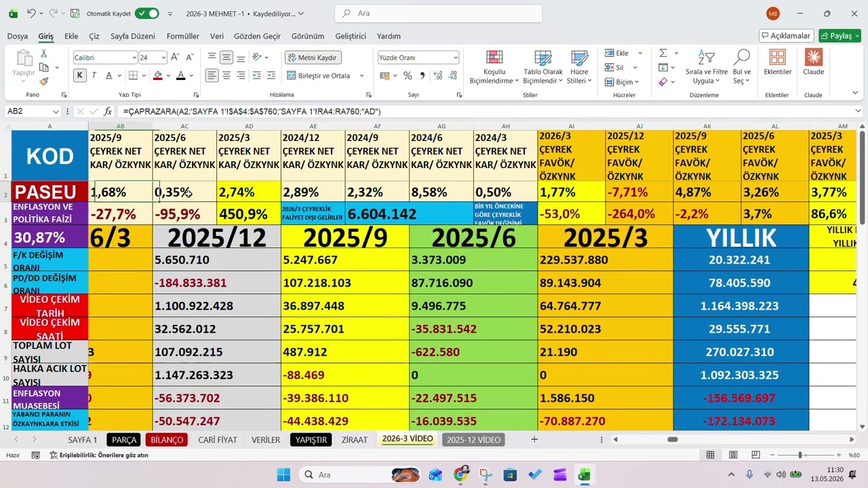Open the save icon in title bar
The width and height of the screenshot is (868, 488).
click(75, 13)
